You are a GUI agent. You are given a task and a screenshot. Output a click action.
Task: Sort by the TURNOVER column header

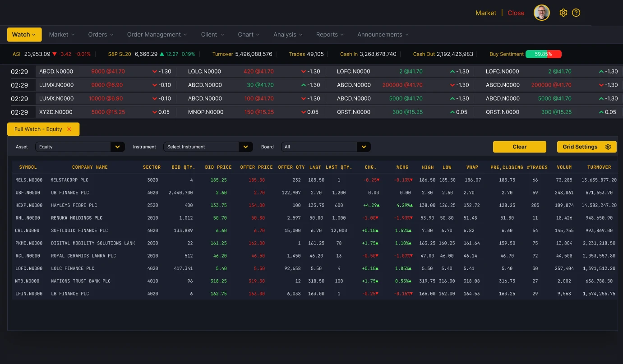[599, 167]
